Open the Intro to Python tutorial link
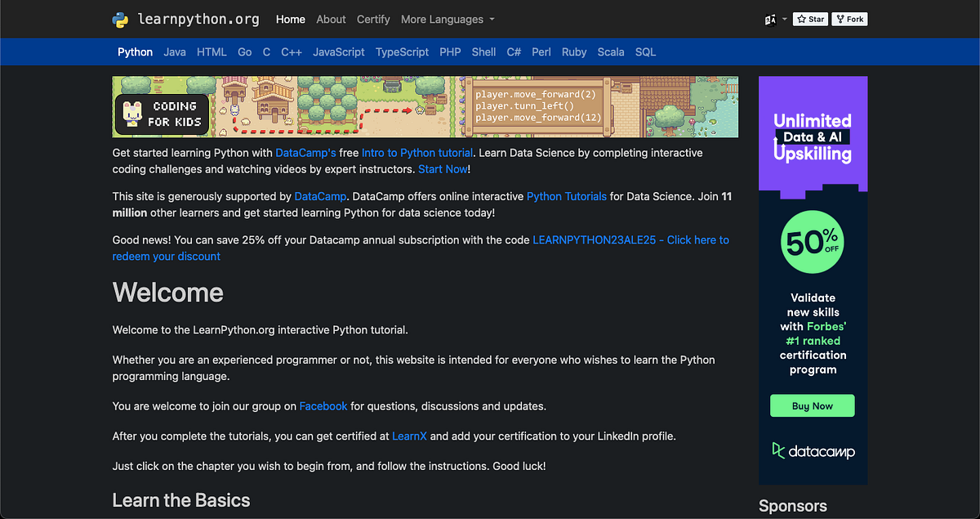Viewport: 980px width, 519px height. tap(417, 153)
